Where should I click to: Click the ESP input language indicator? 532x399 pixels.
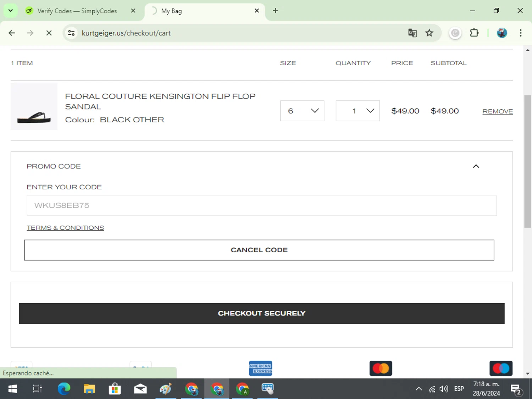(x=459, y=389)
